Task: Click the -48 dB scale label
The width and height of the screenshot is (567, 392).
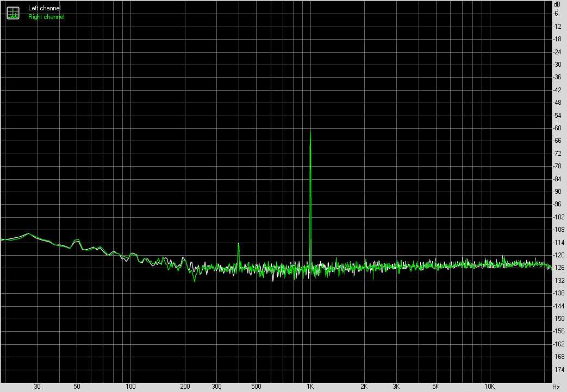Action: [x=557, y=103]
